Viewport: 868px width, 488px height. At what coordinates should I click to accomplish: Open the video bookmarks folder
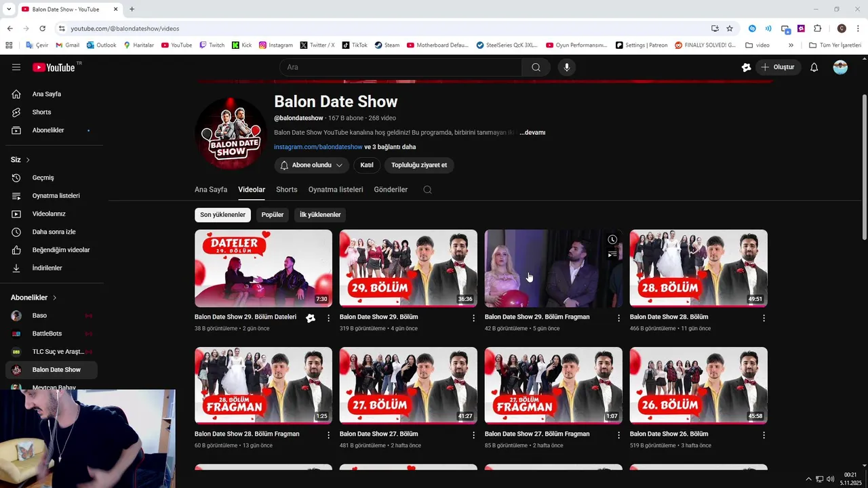[757, 45]
